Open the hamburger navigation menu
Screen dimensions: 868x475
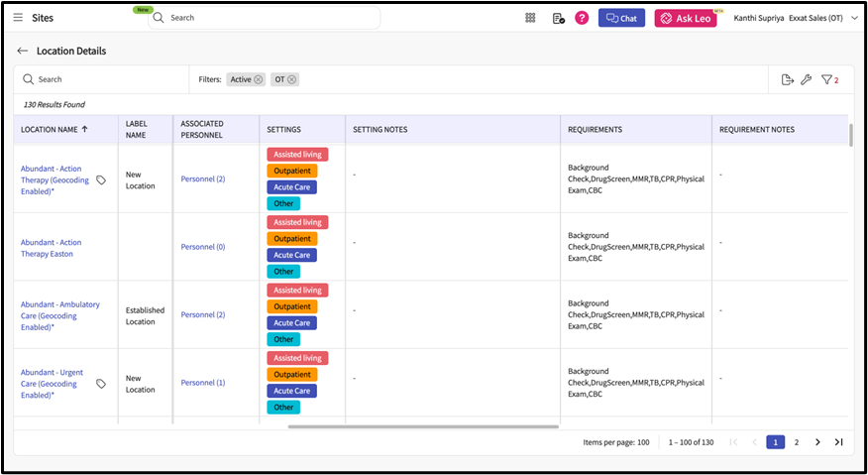point(19,18)
